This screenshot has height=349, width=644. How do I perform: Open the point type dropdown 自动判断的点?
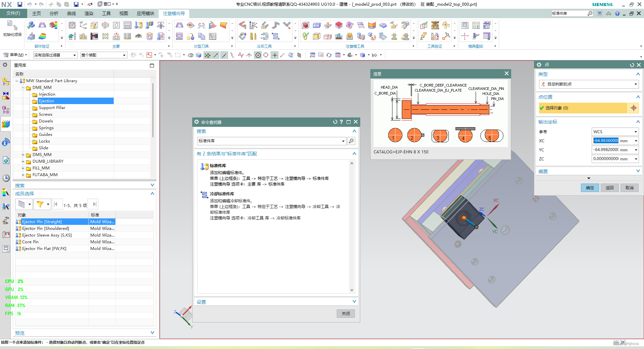[588, 84]
